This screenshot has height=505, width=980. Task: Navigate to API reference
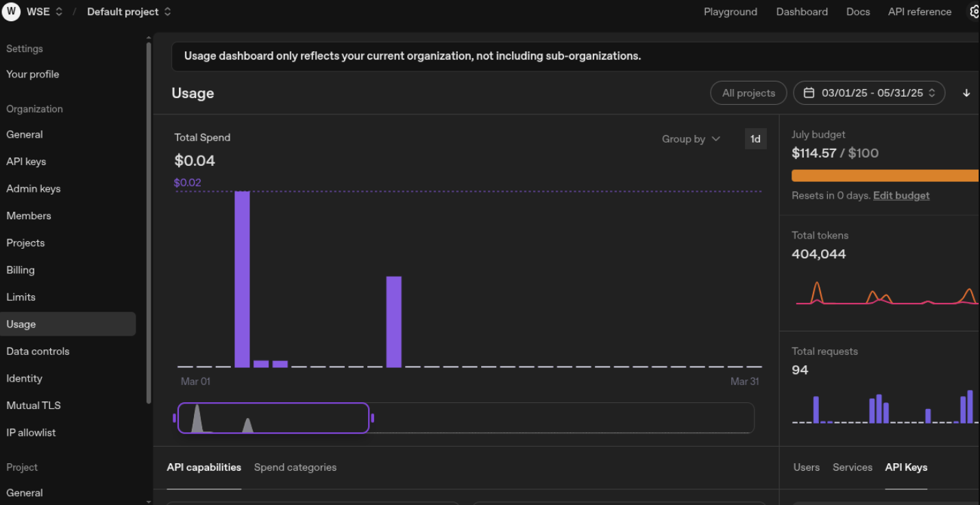tap(919, 12)
